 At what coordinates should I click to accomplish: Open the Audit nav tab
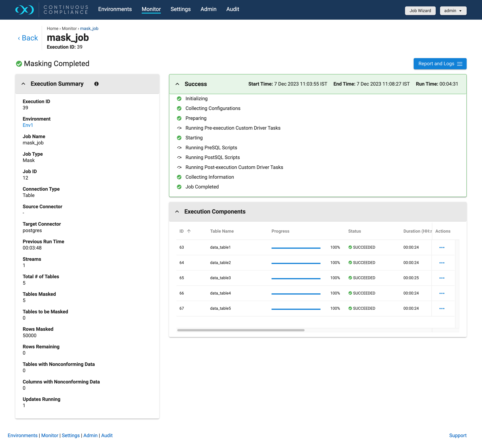(232, 9)
